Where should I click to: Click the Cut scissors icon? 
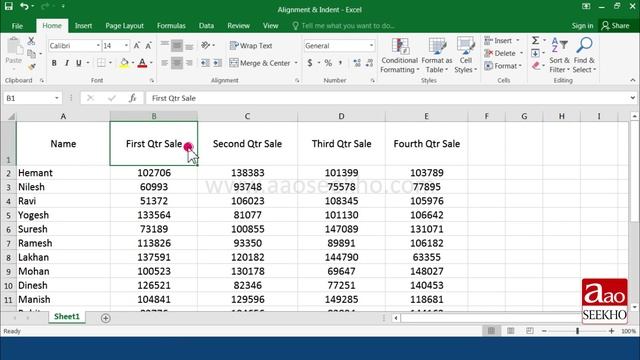(31, 41)
